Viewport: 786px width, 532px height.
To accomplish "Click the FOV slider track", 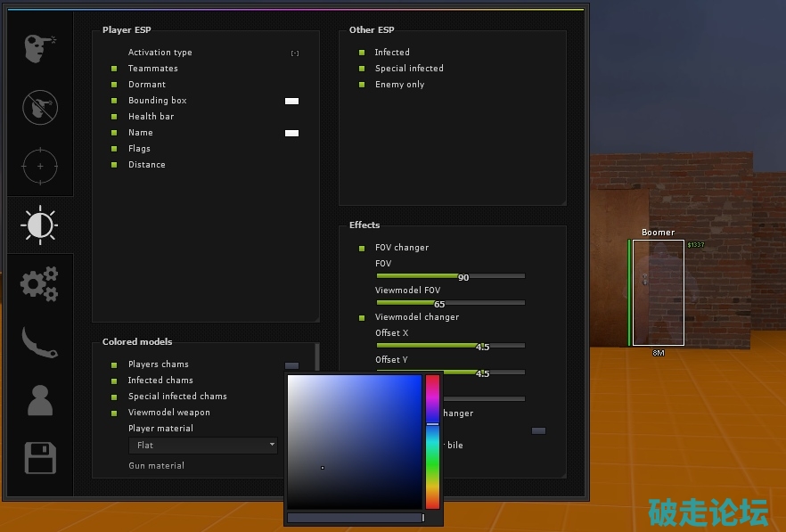I will (x=450, y=276).
